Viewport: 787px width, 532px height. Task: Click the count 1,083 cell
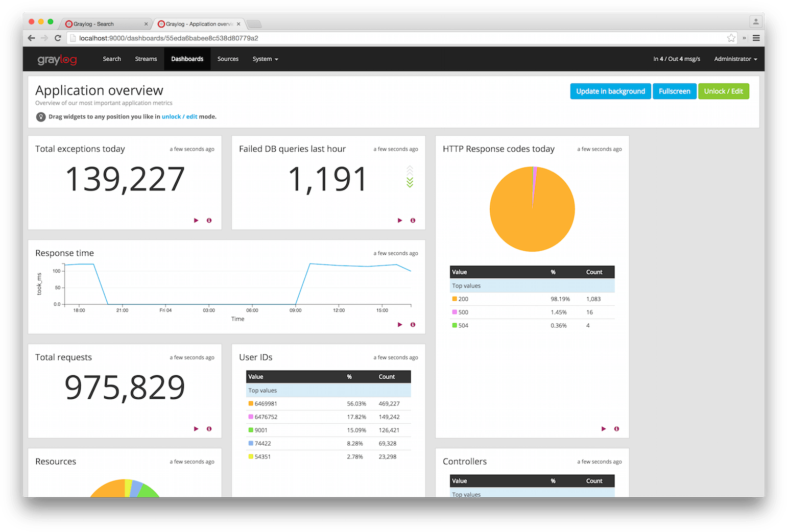click(x=593, y=299)
